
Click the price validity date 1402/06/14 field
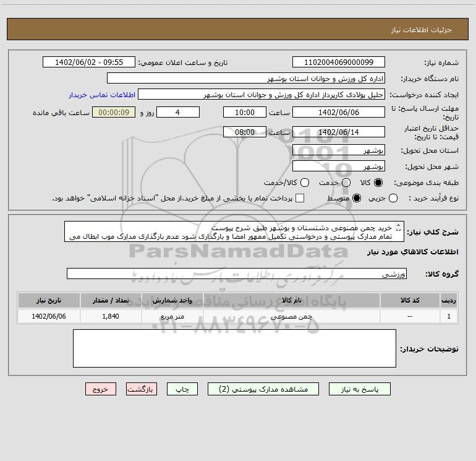tap(339, 132)
